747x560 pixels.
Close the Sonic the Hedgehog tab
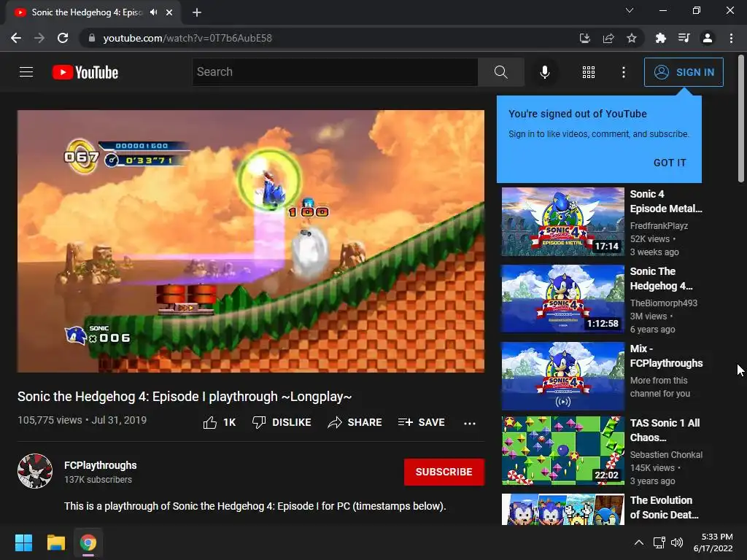tap(169, 12)
